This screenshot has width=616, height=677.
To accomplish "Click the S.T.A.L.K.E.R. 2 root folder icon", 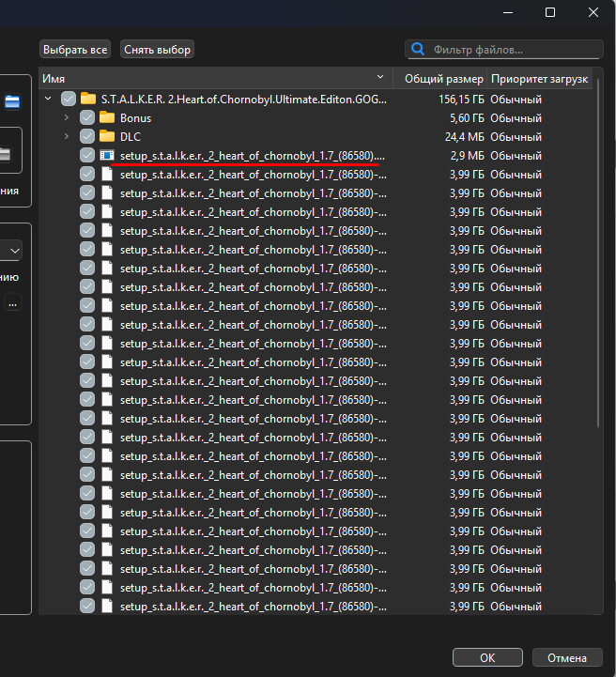I will pyautogui.click(x=88, y=99).
